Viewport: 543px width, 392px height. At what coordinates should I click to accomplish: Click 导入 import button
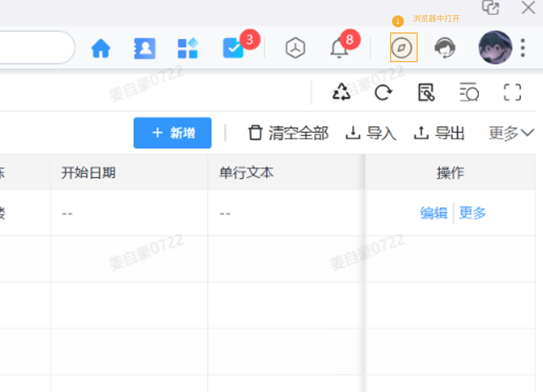(371, 133)
